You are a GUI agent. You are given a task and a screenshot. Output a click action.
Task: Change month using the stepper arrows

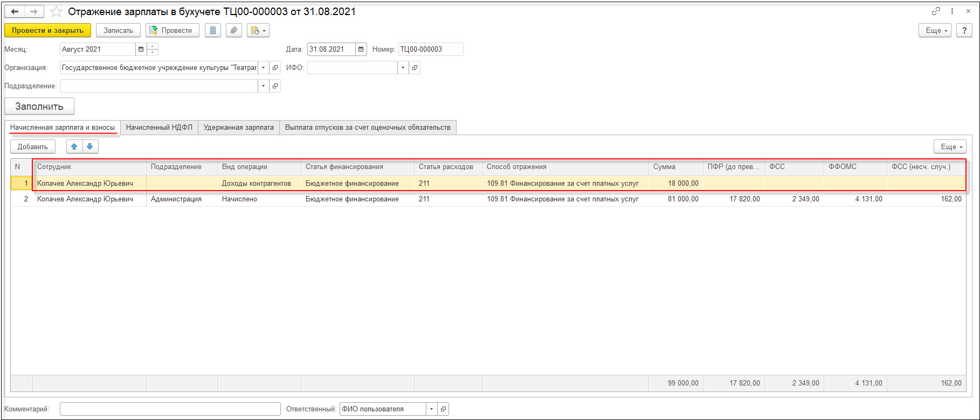pyautogui.click(x=153, y=49)
